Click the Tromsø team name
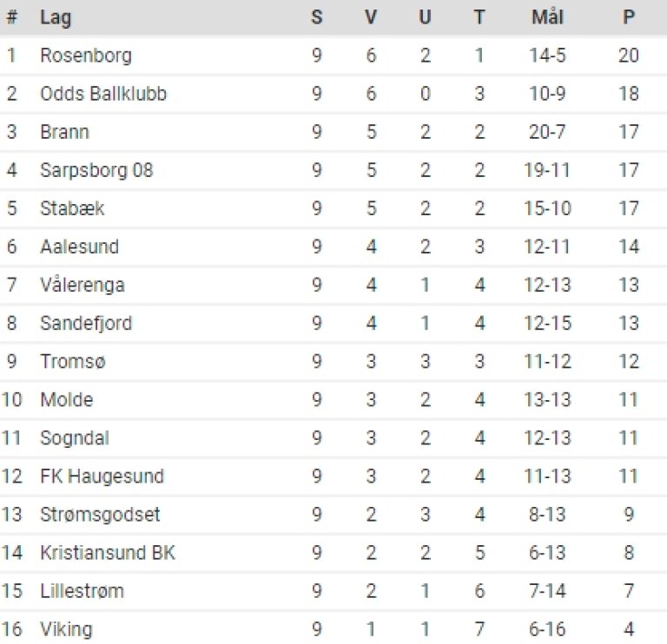The image size is (667, 644). [69, 361]
